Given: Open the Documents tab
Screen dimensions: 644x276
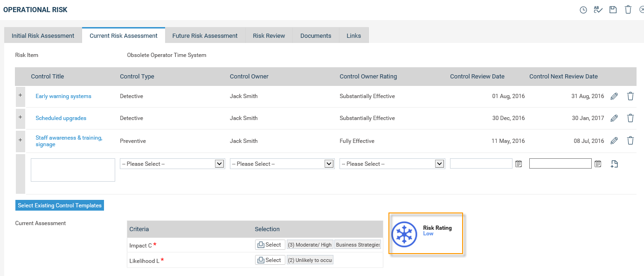Looking at the screenshot, I should [316, 35].
